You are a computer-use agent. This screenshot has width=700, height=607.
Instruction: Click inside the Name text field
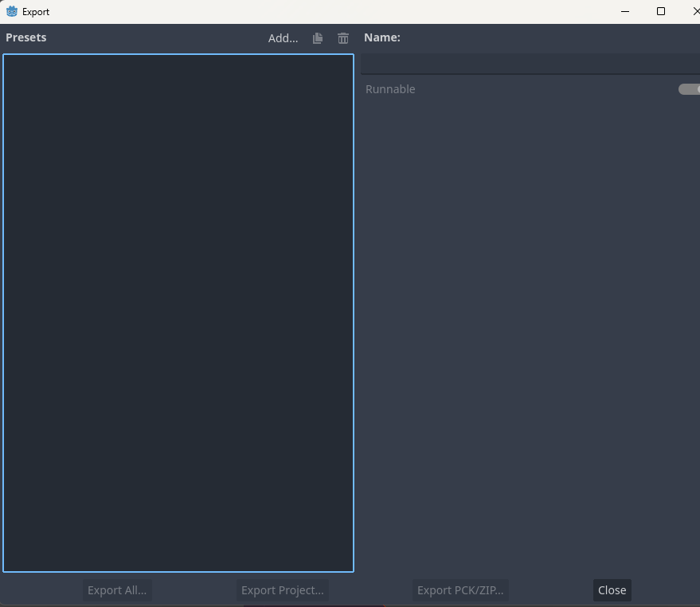click(530, 63)
